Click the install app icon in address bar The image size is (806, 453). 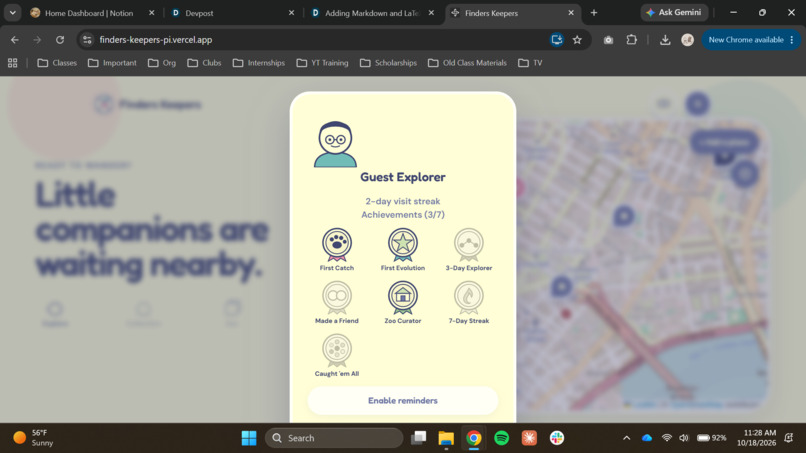point(557,40)
